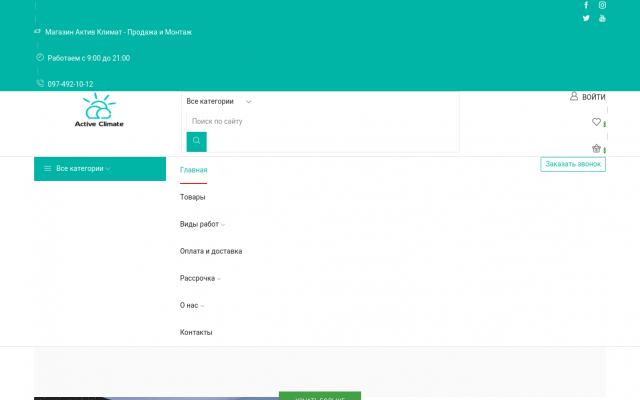Viewport: 640px width, 400px height.
Task: Open the Facebook social icon
Action: click(x=586, y=5)
